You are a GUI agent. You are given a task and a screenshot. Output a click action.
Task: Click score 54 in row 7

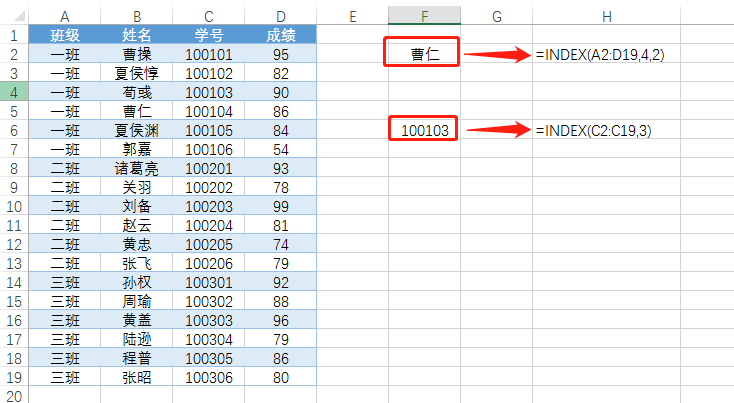280,149
